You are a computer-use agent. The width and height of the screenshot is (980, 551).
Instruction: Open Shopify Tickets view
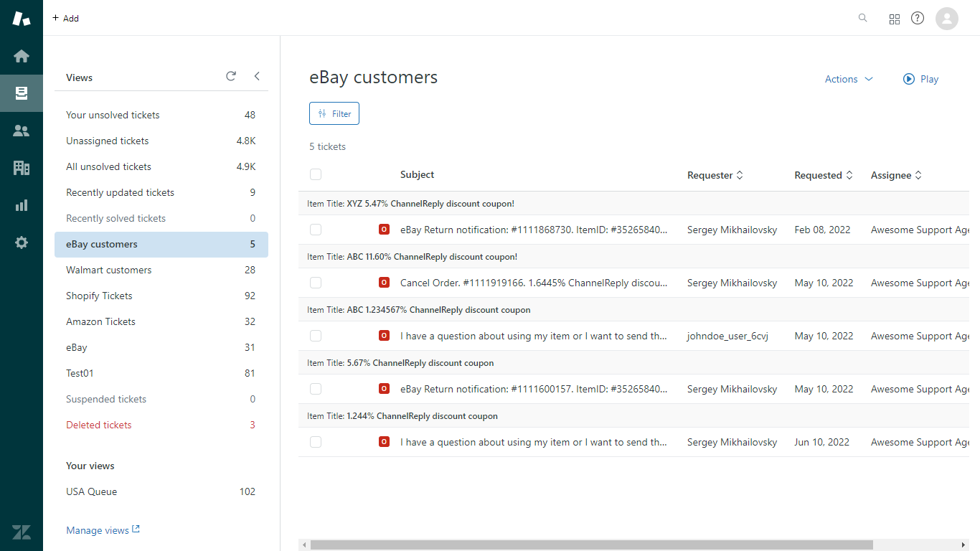tap(161, 296)
